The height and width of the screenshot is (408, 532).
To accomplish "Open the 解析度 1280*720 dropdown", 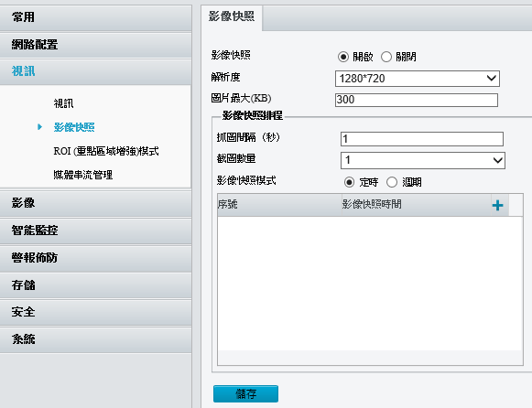I will pos(417,79).
